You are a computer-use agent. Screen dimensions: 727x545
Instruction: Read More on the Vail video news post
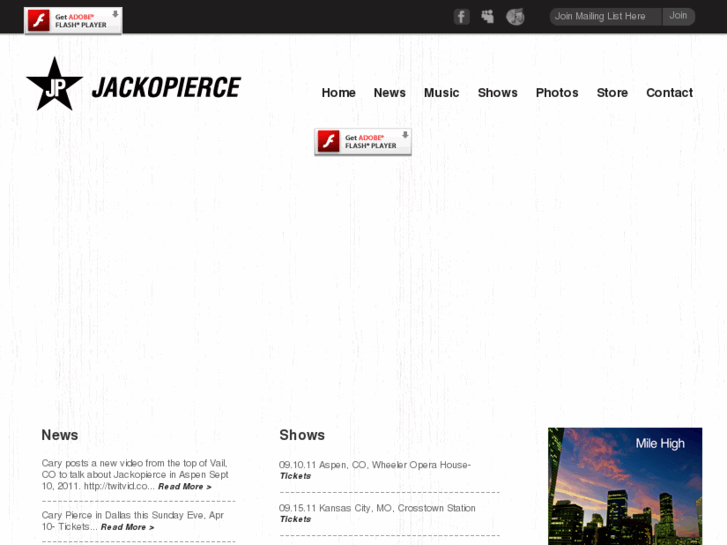(x=185, y=487)
